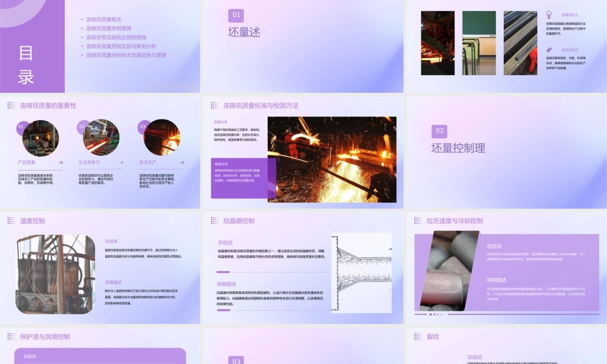Click the 01 number badge above 坯量述

pos(236,15)
